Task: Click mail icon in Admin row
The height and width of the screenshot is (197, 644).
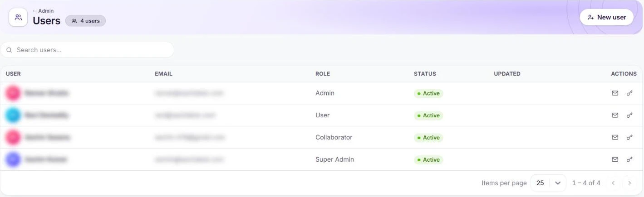Action: pos(615,93)
